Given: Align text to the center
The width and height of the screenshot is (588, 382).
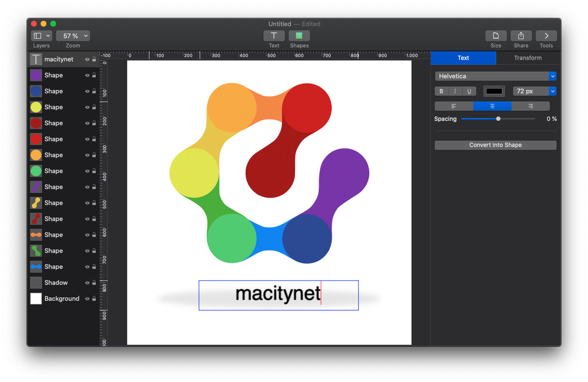Looking at the screenshot, I should coord(492,106).
